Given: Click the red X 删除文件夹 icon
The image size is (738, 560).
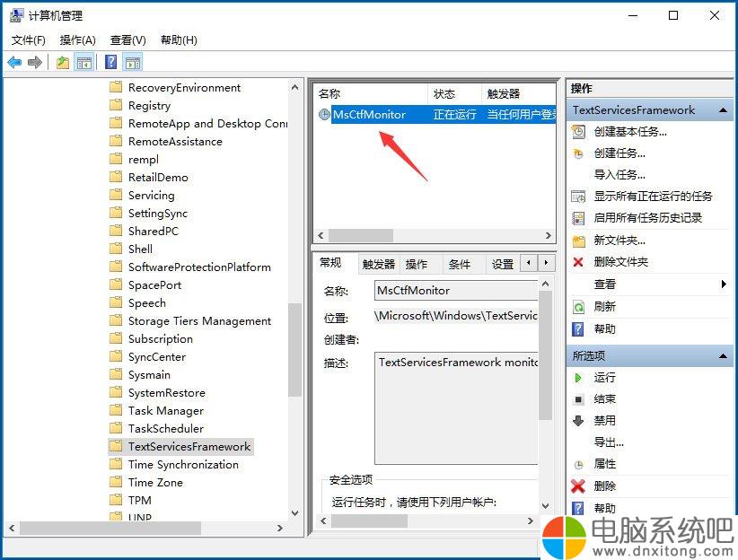Looking at the screenshot, I should pyautogui.click(x=578, y=262).
